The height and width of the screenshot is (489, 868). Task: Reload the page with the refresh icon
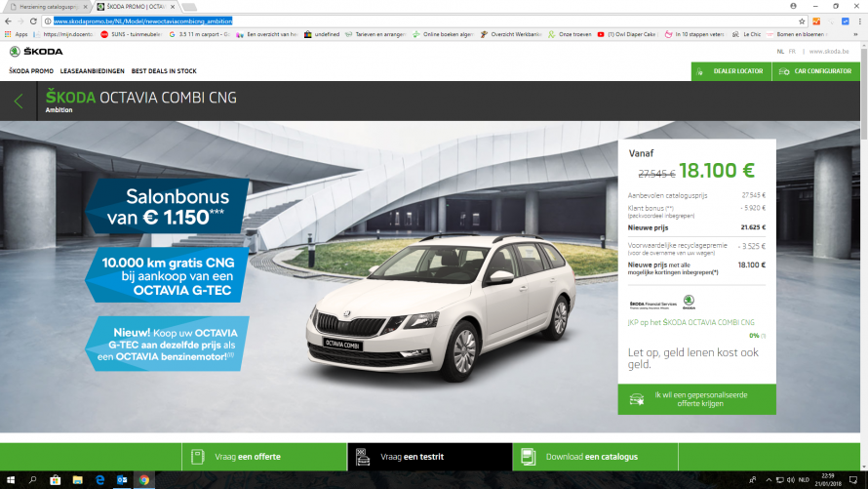33,21
